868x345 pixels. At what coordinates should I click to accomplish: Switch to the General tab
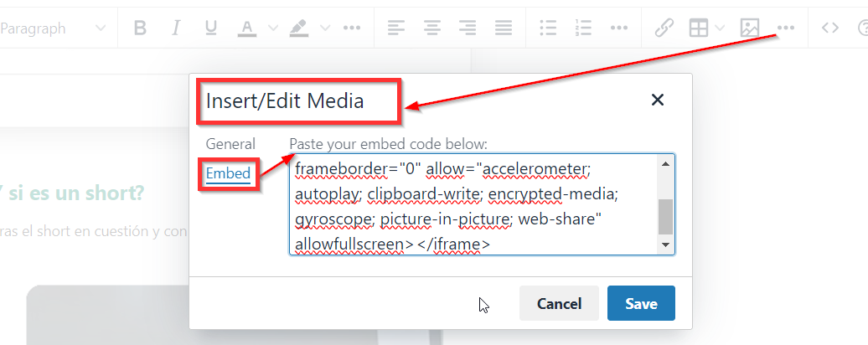(230, 144)
